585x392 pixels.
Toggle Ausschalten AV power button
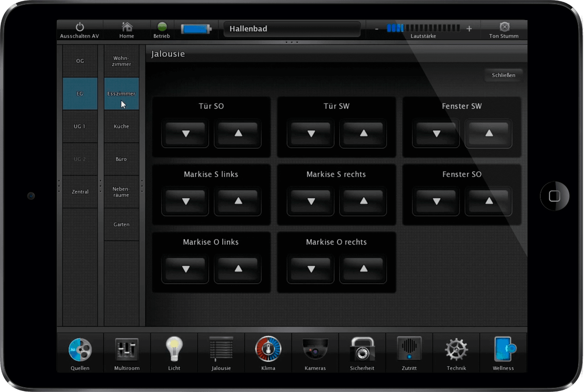coord(79,30)
